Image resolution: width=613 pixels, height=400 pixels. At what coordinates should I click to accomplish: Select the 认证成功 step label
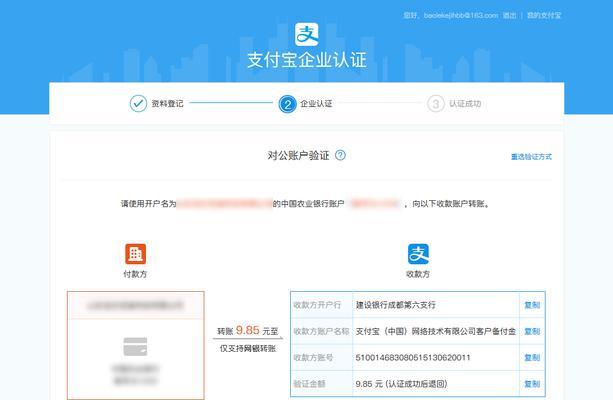tap(465, 104)
